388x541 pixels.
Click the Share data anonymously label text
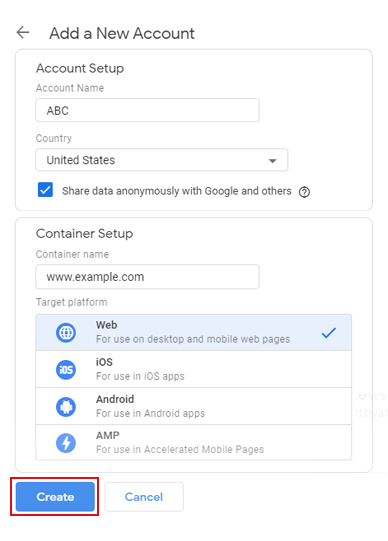[177, 191]
